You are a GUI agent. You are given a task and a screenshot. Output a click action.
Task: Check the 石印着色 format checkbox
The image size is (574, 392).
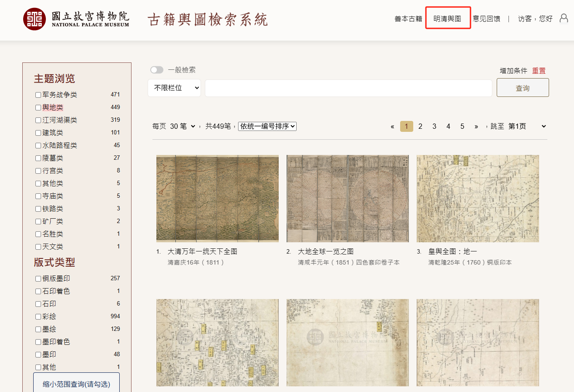38,291
